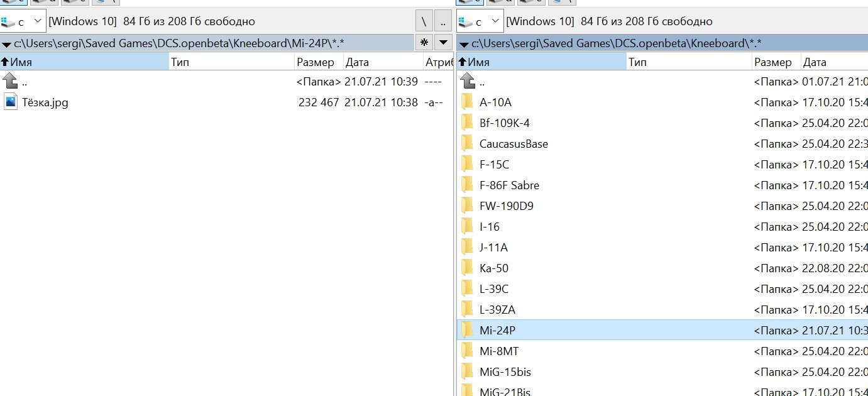Select parent folder up-arrow icon in right panel
The image size is (868, 396).
pyautogui.click(x=468, y=81)
